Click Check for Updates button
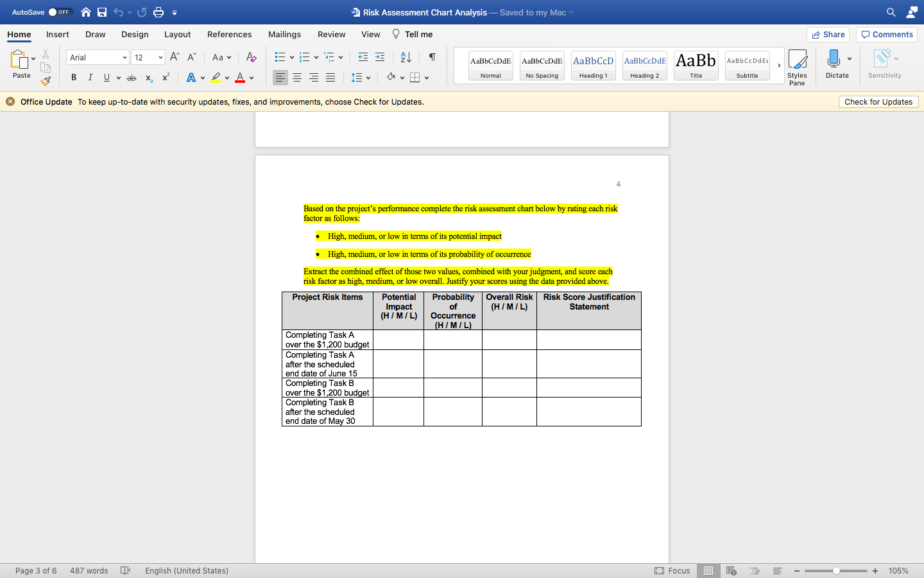924x578 pixels. point(878,101)
